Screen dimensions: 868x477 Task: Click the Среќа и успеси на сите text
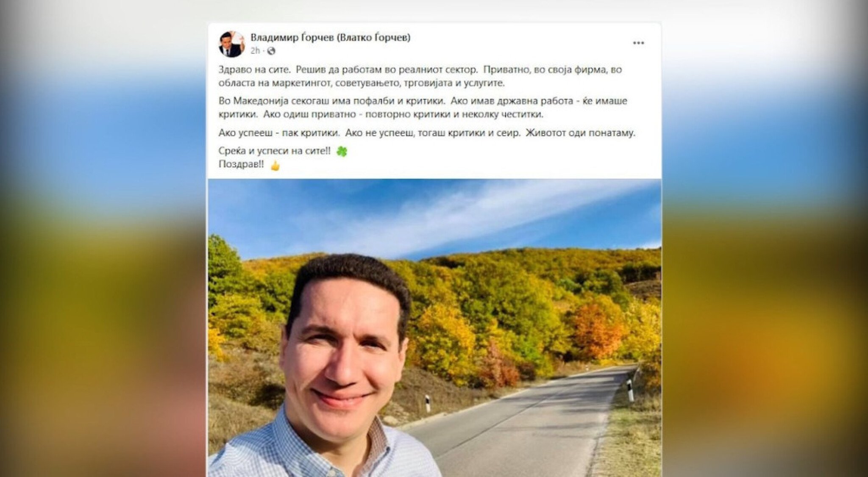[x=274, y=151]
